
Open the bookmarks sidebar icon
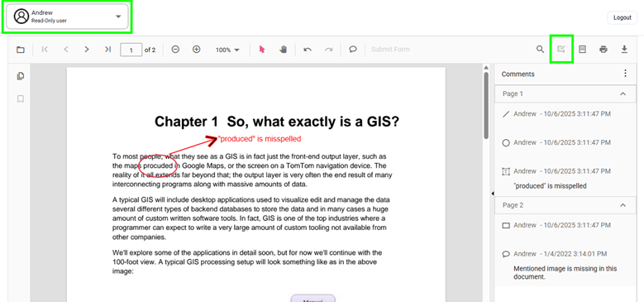[20, 99]
